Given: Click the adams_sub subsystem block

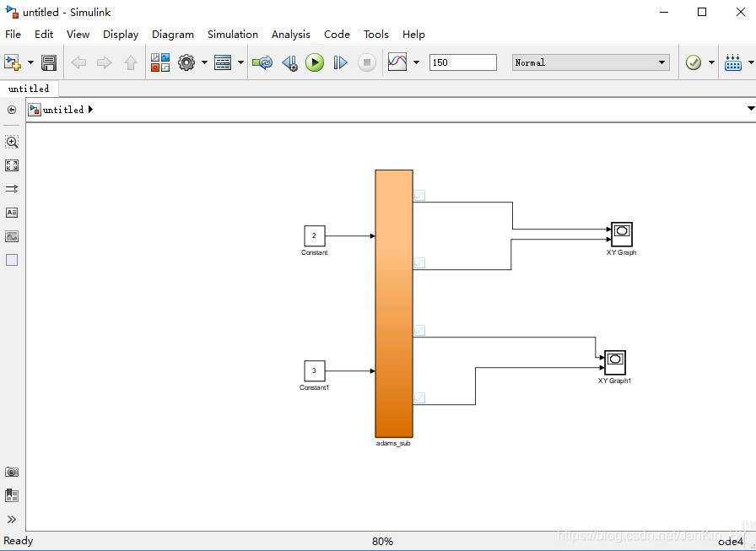Looking at the screenshot, I should coord(394,304).
